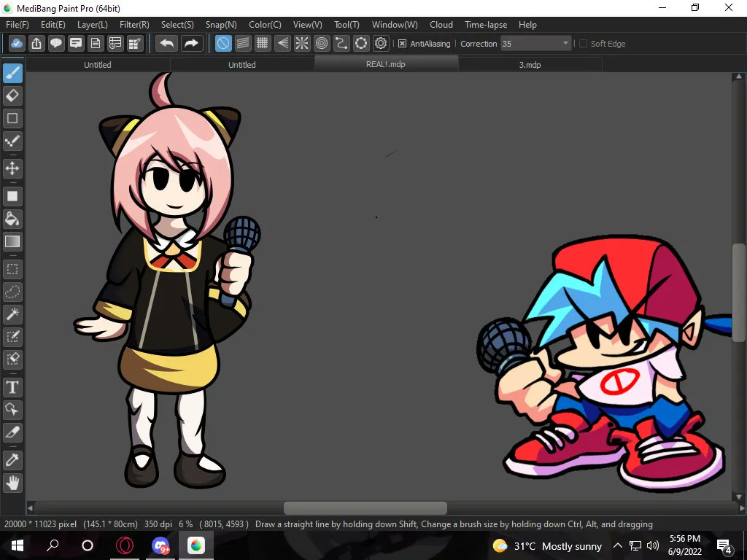Image resolution: width=747 pixels, height=560 pixels.
Task: Click the horizontal scrollbar thumb
Action: [365, 508]
